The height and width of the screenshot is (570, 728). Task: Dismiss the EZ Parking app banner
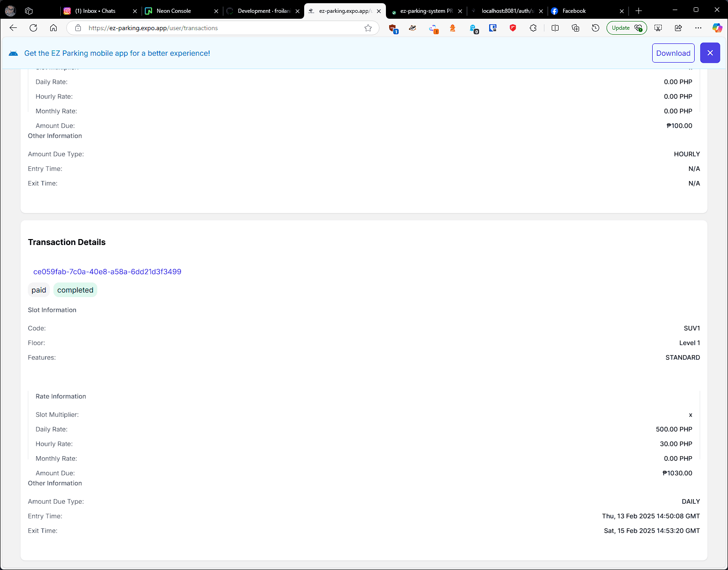(x=710, y=53)
